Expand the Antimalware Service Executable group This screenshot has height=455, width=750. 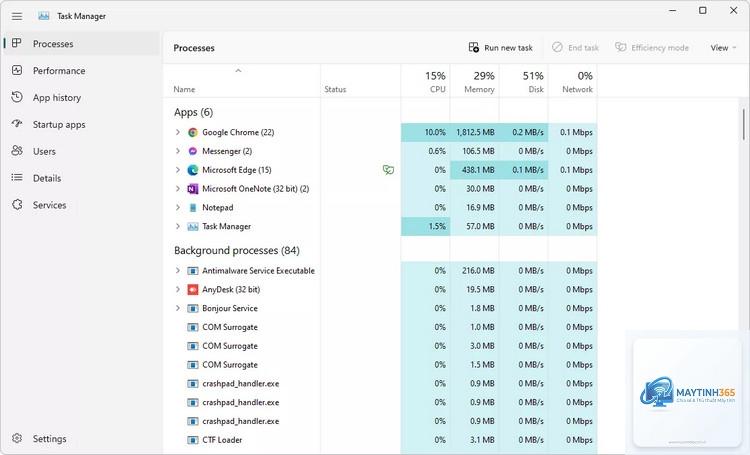point(177,270)
